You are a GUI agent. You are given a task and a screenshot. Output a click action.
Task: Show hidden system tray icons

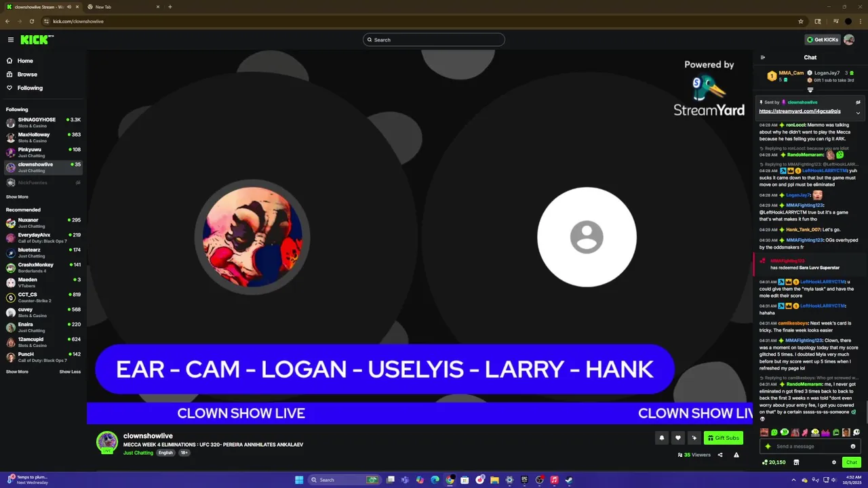coord(793,480)
